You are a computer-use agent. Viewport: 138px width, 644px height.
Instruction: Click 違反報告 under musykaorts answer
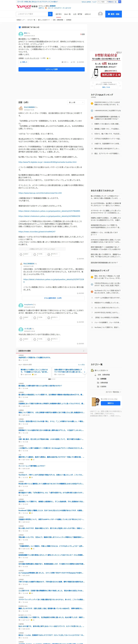[x=81, y=322]
